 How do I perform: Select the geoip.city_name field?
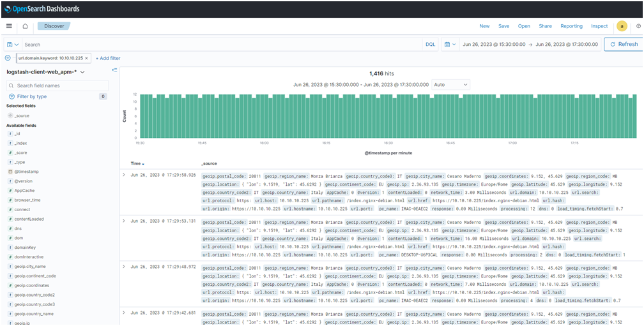pos(29,266)
